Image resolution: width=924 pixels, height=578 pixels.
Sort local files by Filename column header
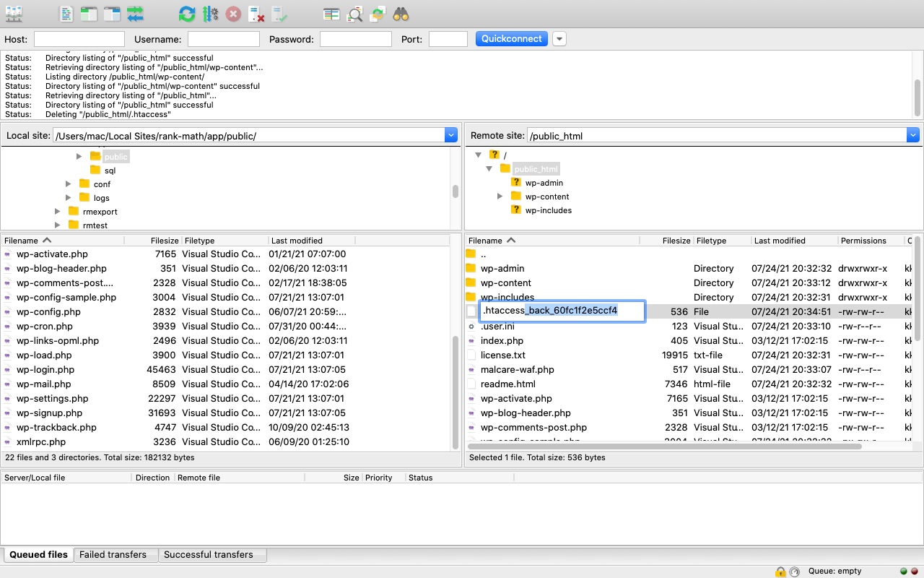click(x=63, y=241)
